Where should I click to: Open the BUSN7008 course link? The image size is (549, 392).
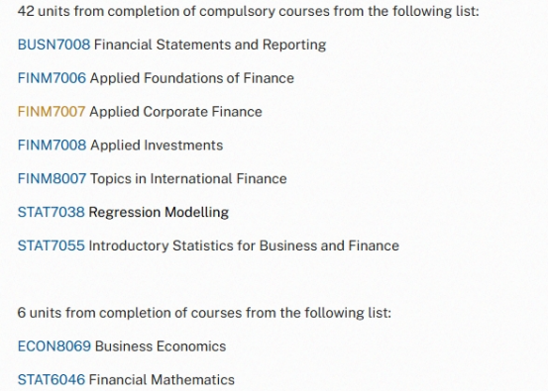point(54,45)
